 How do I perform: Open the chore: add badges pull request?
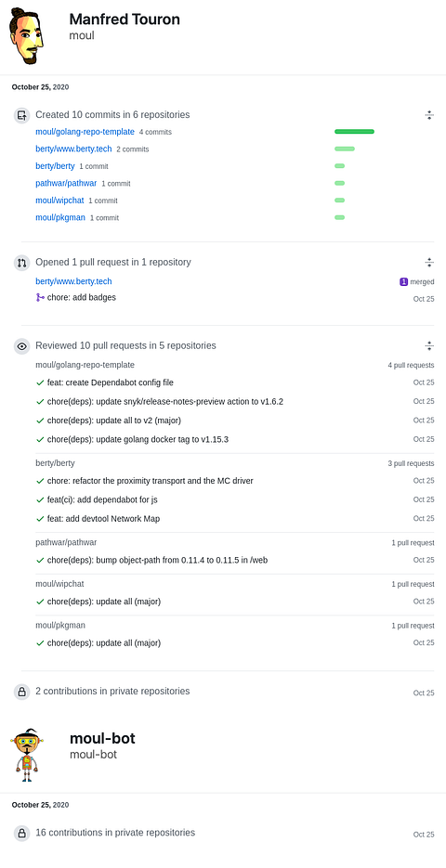[x=82, y=297]
